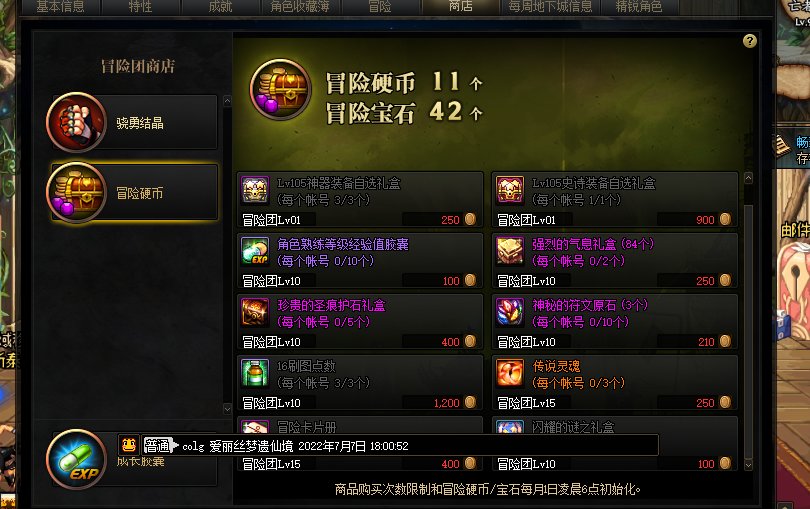This screenshot has width=810, height=509.
Task: Select the 角色熟练等级经验值胶囊 EXP icon
Action: 255,251
